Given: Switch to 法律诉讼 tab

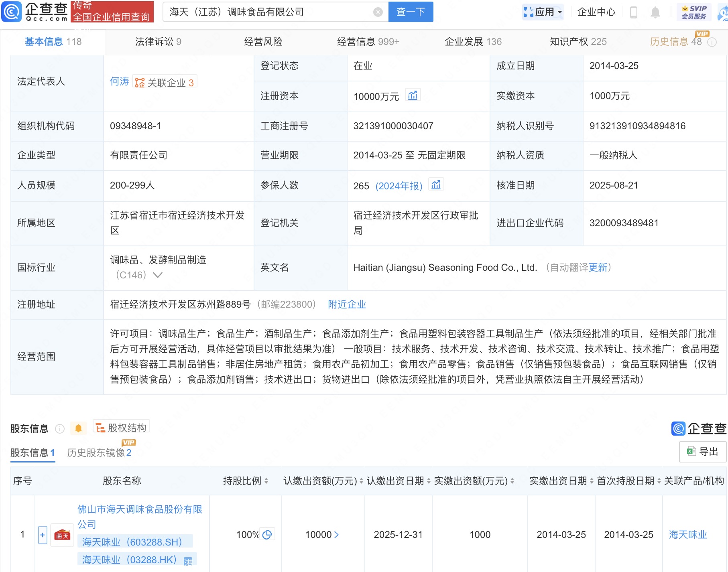Looking at the screenshot, I should 158,42.
